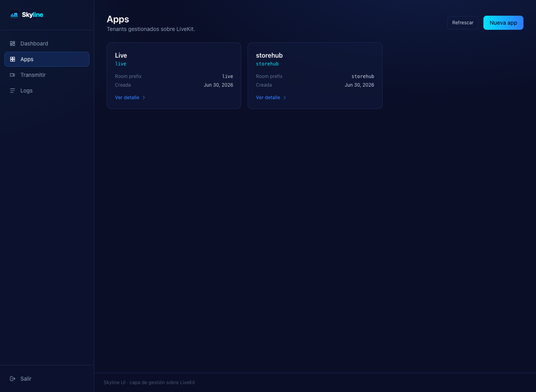Click the storehub card title
Image resolution: width=536 pixels, height=392 pixels.
(269, 55)
